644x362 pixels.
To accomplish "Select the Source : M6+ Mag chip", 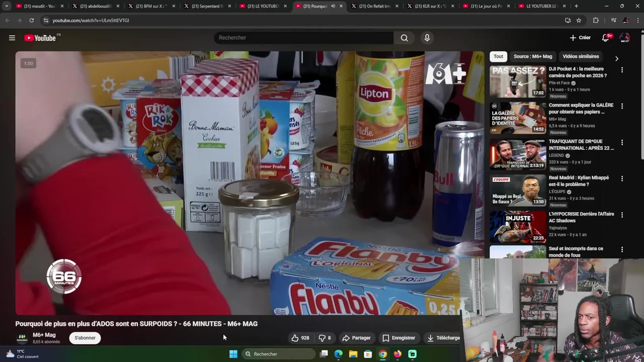I will (x=533, y=56).
